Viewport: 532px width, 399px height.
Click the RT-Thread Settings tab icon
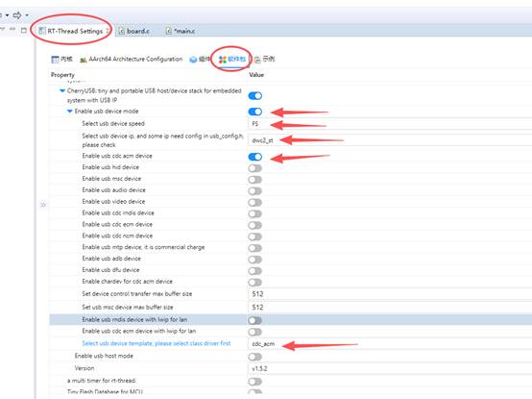click(41, 31)
